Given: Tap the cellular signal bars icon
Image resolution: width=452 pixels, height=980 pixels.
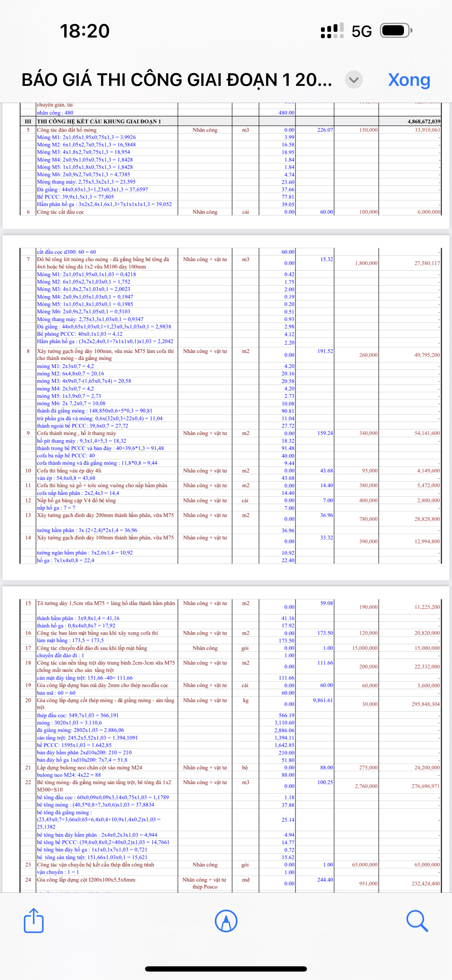Looking at the screenshot, I should (x=332, y=31).
